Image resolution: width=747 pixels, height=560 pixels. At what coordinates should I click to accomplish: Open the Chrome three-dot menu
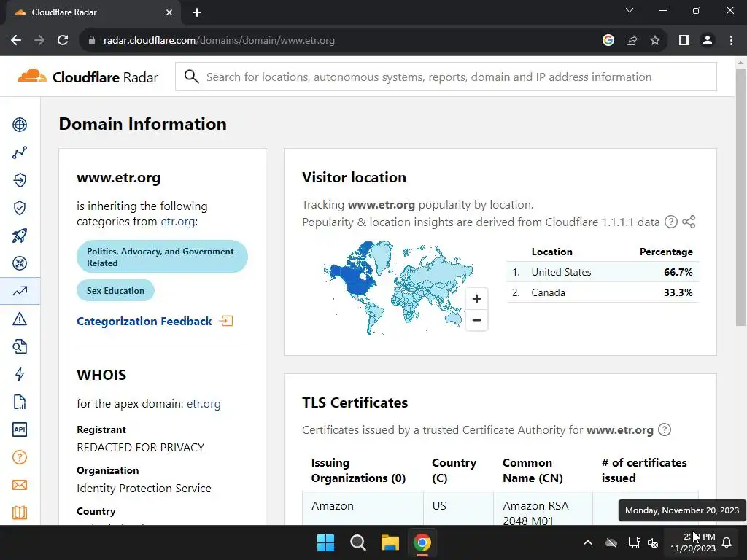point(731,40)
